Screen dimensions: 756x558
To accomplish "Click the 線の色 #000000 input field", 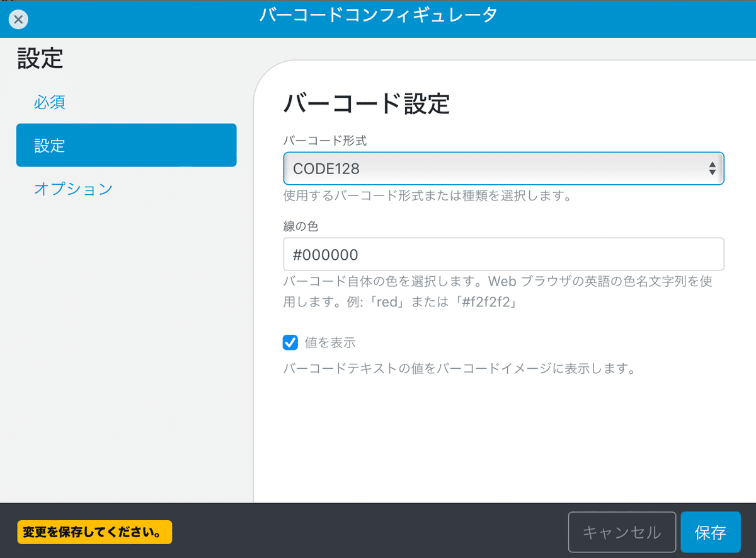I will [x=503, y=254].
